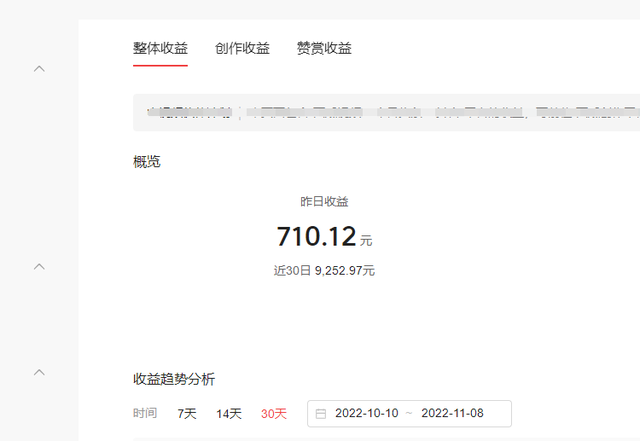The image size is (640, 441).
Task: Click the calendar icon in date picker
Action: coord(321,414)
